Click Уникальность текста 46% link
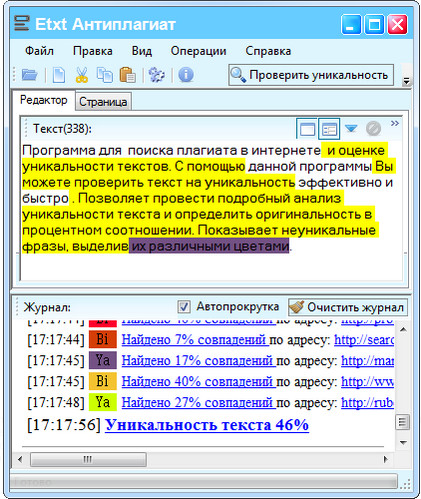 tap(207, 425)
